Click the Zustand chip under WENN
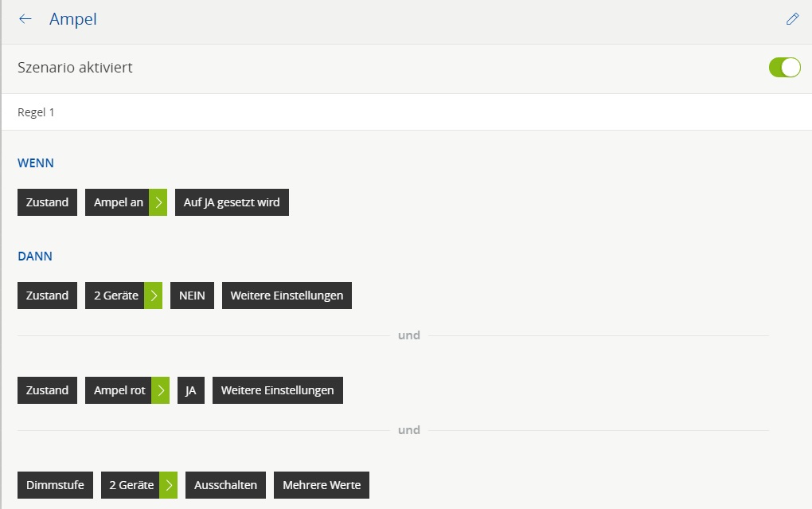Image resolution: width=812 pixels, height=509 pixels. point(47,202)
